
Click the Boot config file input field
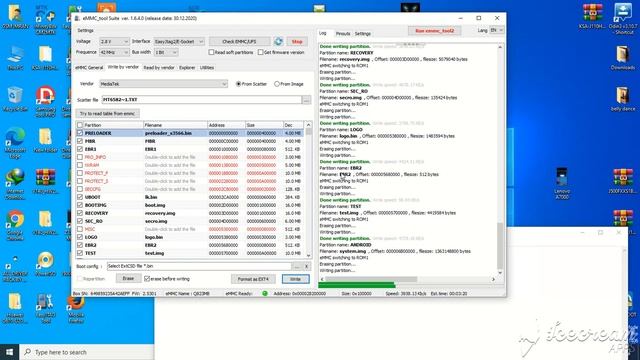[x=199, y=266]
